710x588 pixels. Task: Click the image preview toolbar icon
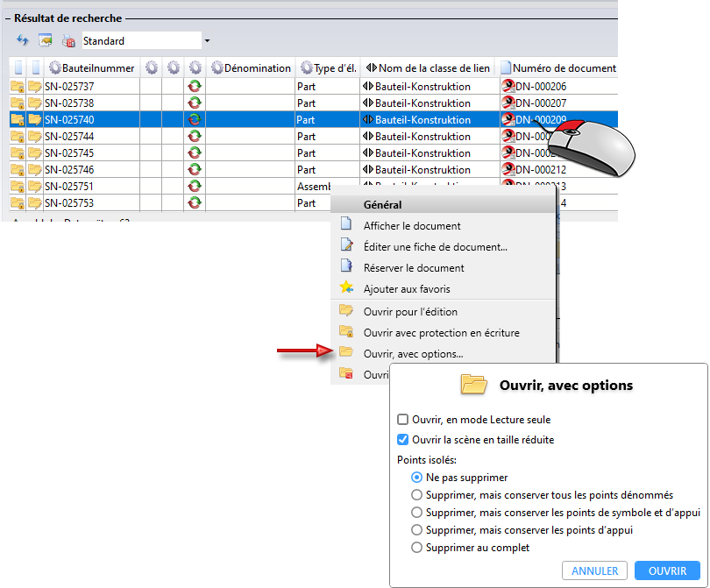(46, 40)
